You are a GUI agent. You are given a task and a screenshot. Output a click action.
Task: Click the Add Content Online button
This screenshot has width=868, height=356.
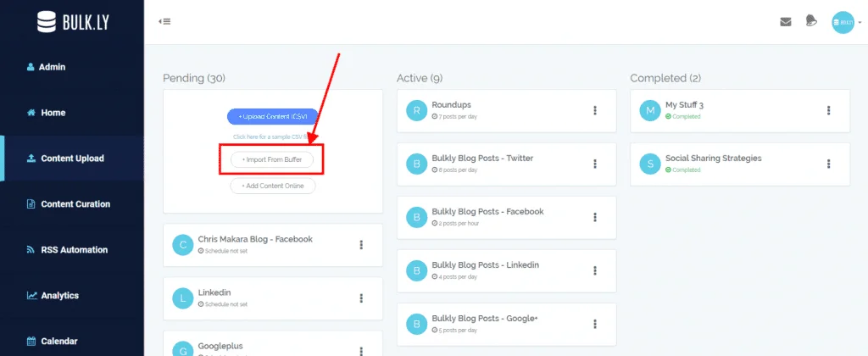point(272,186)
